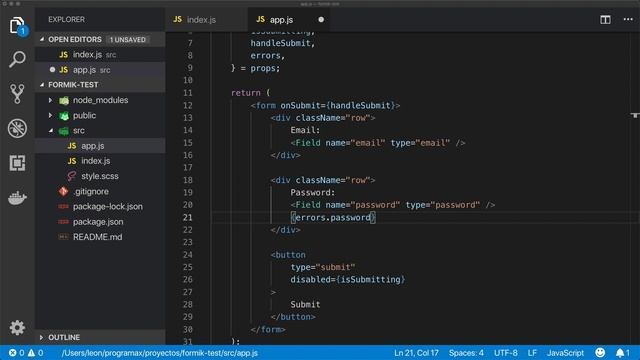Click the warnings count in status bar
Image resolution: width=640 pixels, height=360 pixels.
point(36,353)
